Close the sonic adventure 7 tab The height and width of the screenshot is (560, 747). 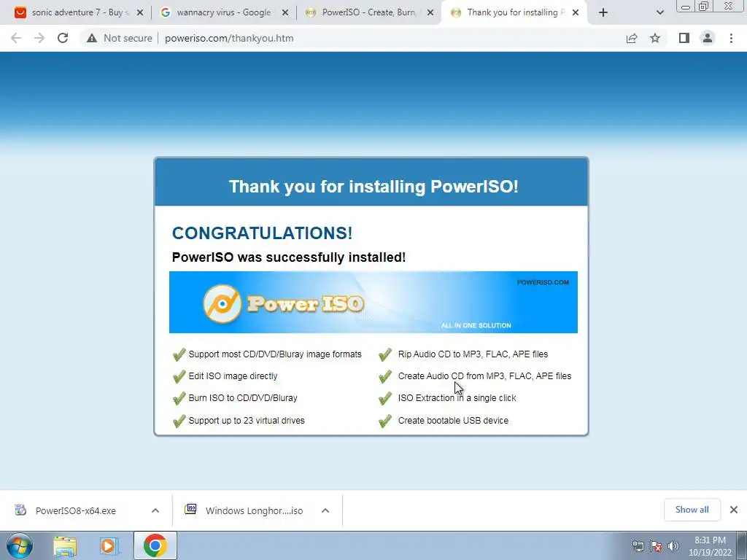click(140, 13)
